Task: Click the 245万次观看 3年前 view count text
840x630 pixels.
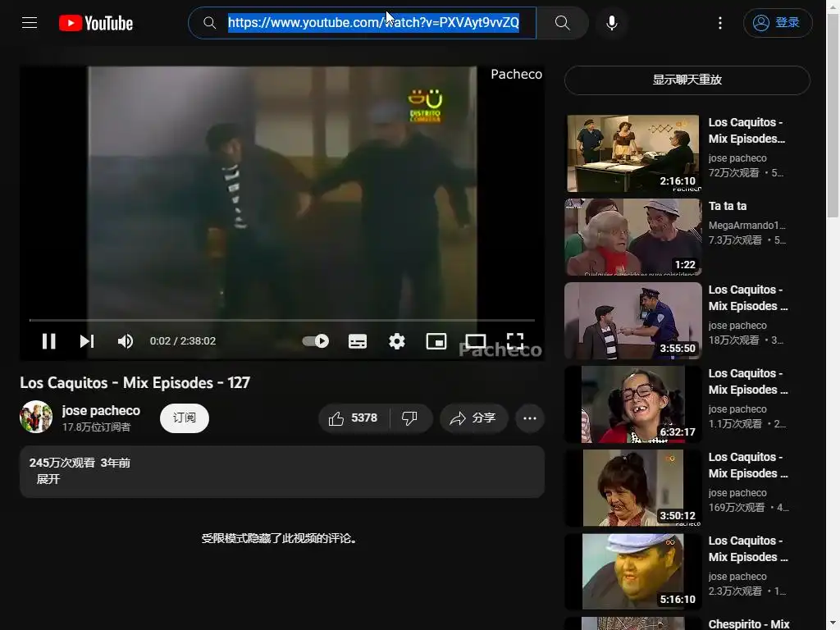Action: 80,463
